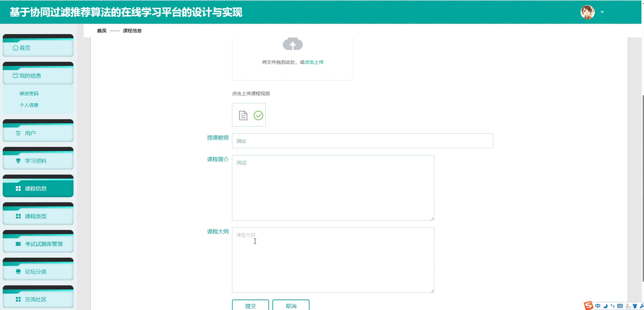Click the 点击上传 link
The image size is (644, 310).
[314, 62]
